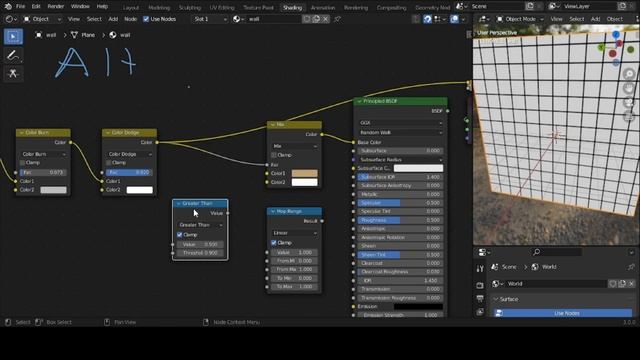Unlink the wall material with the X icon
The height and width of the screenshot is (360, 640).
(x=325, y=19)
